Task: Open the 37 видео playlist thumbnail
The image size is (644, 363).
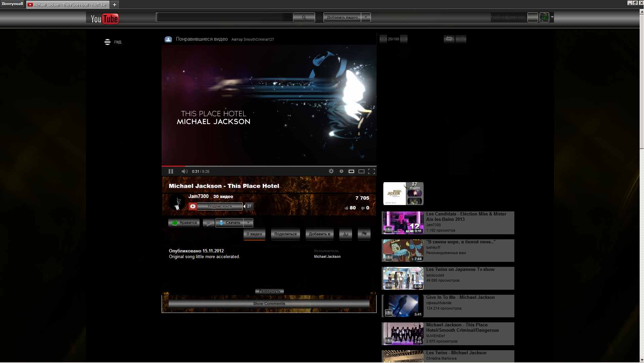Action: coord(403,194)
